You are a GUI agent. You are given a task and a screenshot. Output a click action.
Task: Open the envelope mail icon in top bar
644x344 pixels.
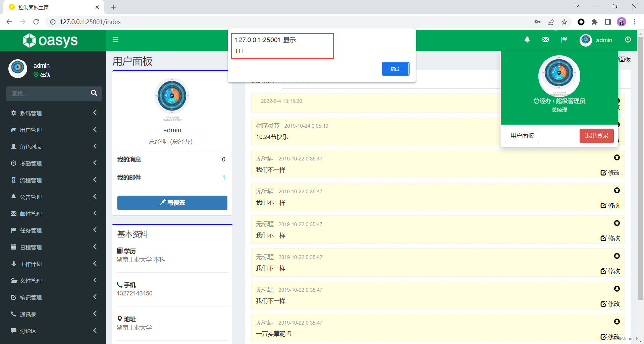(x=545, y=39)
